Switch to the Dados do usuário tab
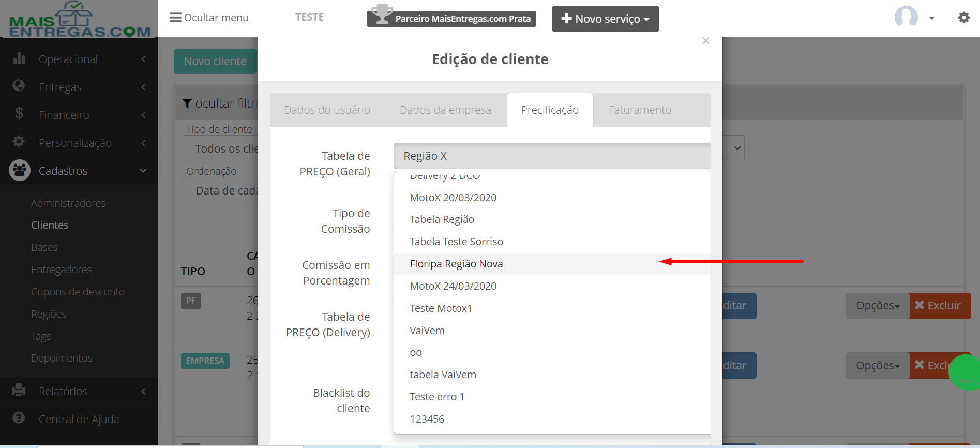980x448 pixels. coord(327,110)
